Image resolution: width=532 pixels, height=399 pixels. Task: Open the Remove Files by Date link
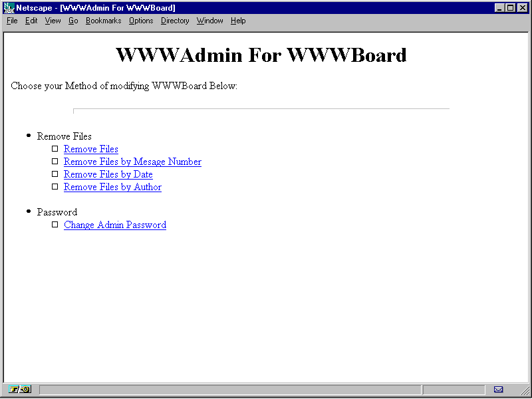click(108, 174)
